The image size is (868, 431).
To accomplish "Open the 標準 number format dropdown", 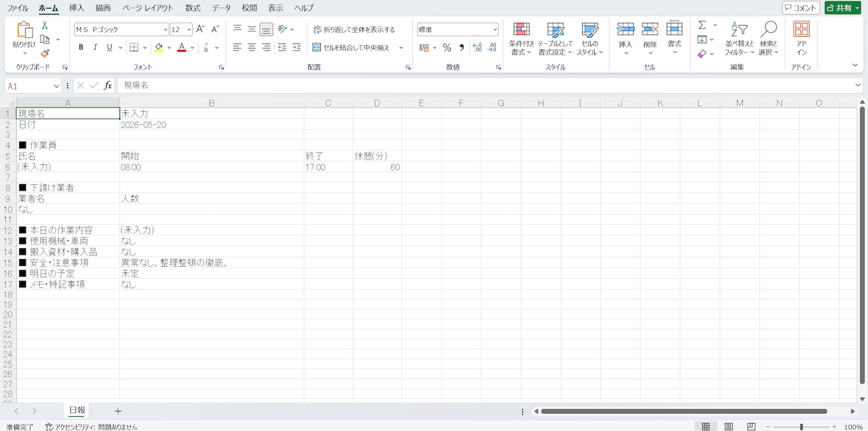I will click(x=495, y=30).
